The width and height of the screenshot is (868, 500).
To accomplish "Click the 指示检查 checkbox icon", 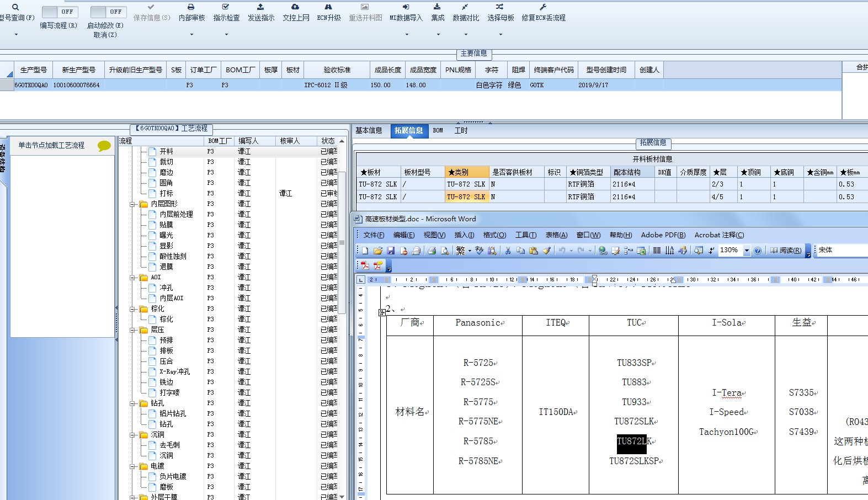I will [226, 7].
